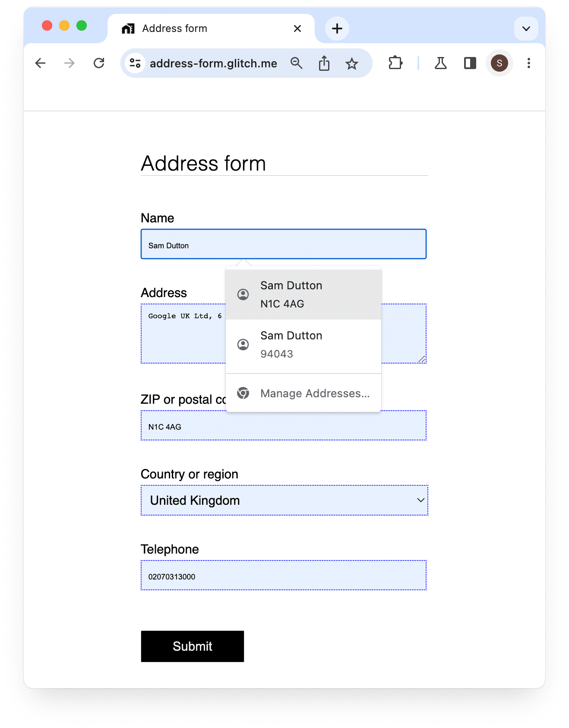
Task: Open Chrome Labs flask icon
Action: 440,63
